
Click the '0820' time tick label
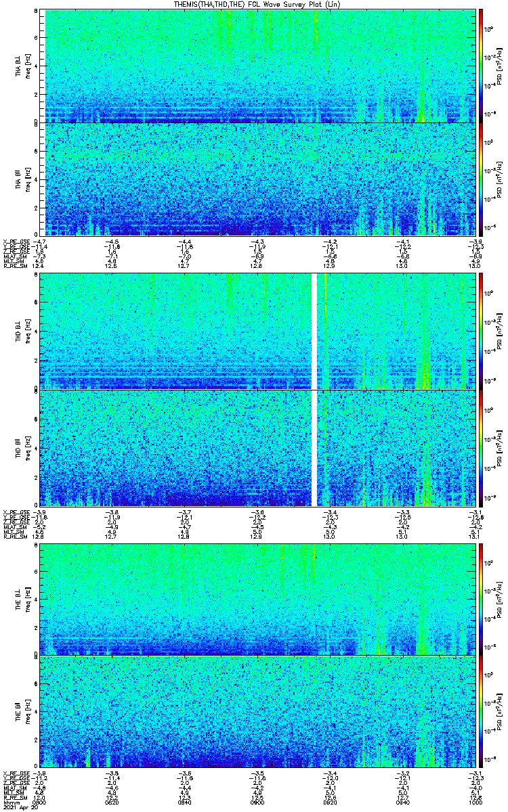point(112,802)
